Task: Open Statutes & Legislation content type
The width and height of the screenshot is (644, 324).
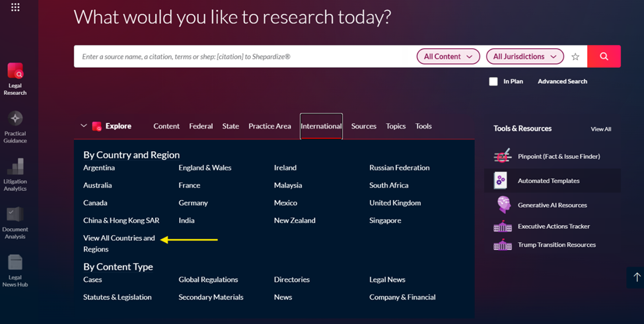Action: coord(117,298)
